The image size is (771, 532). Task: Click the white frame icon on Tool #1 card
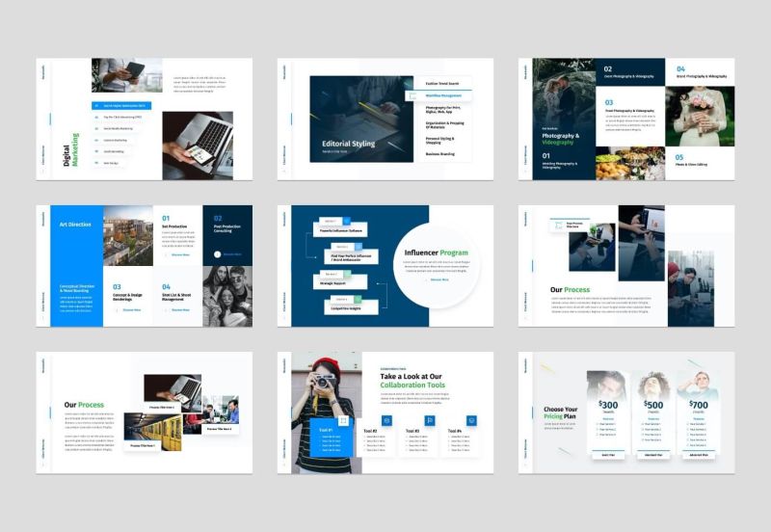[x=343, y=421]
